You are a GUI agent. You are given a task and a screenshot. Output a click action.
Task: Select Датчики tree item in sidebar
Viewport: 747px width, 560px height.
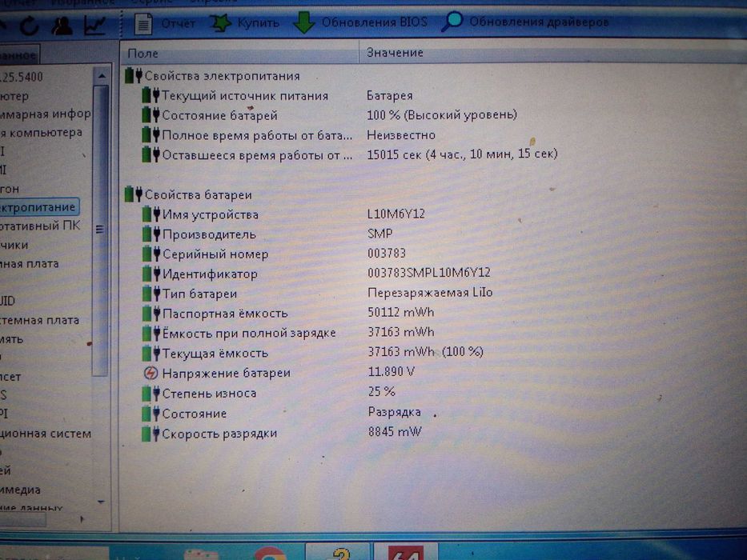click(14, 246)
